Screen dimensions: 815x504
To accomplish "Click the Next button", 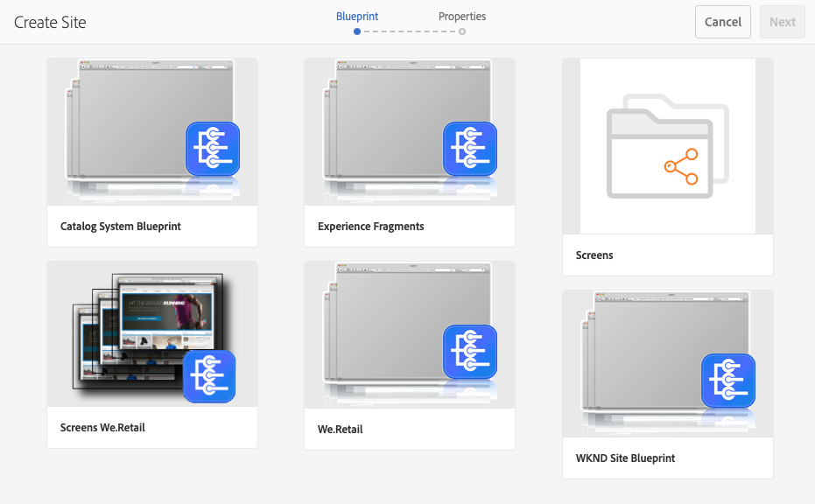I will [x=783, y=22].
